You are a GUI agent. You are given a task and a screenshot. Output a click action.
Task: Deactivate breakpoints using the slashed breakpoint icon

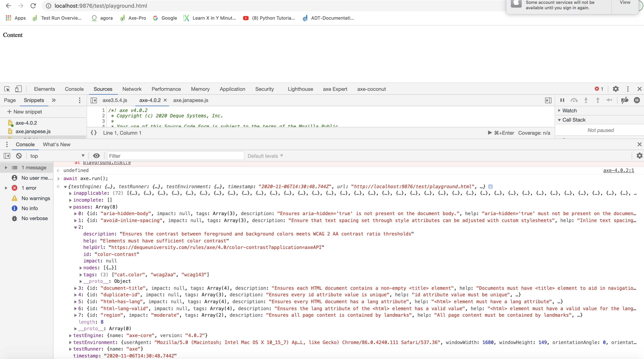(x=625, y=100)
